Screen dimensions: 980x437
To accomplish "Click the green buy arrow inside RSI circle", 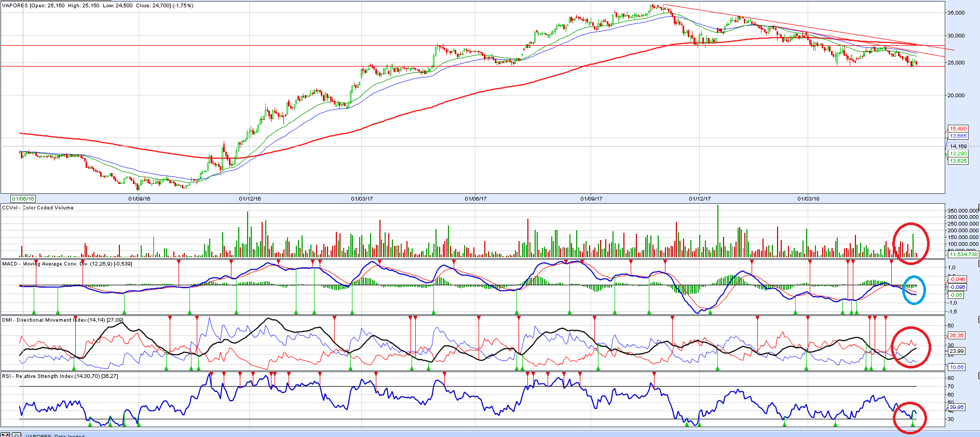I will (913, 425).
